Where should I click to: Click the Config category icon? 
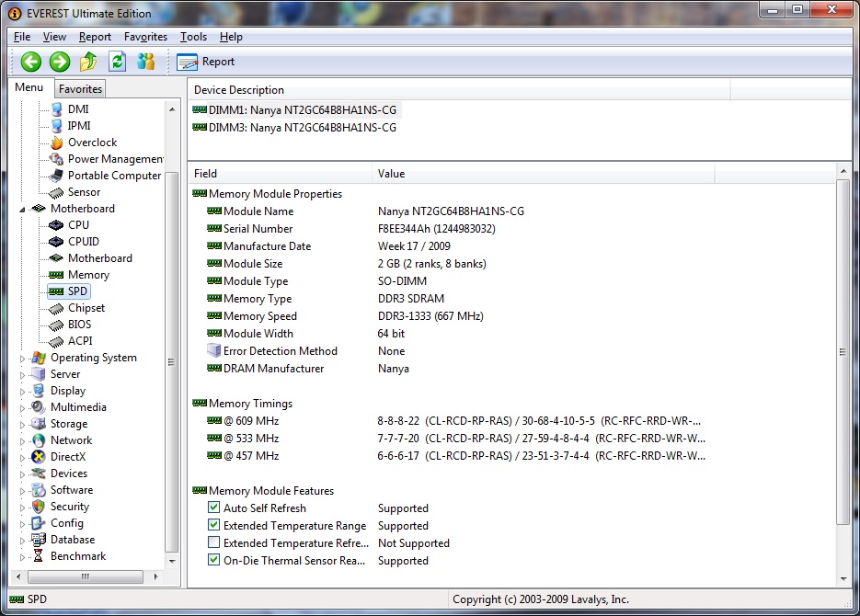pyautogui.click(x=39, y=523)
